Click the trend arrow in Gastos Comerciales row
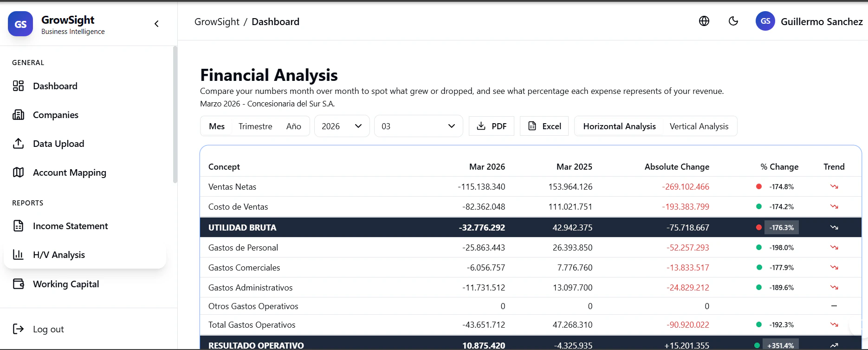This screenshot has height=350, width=868. coord(834,267)
